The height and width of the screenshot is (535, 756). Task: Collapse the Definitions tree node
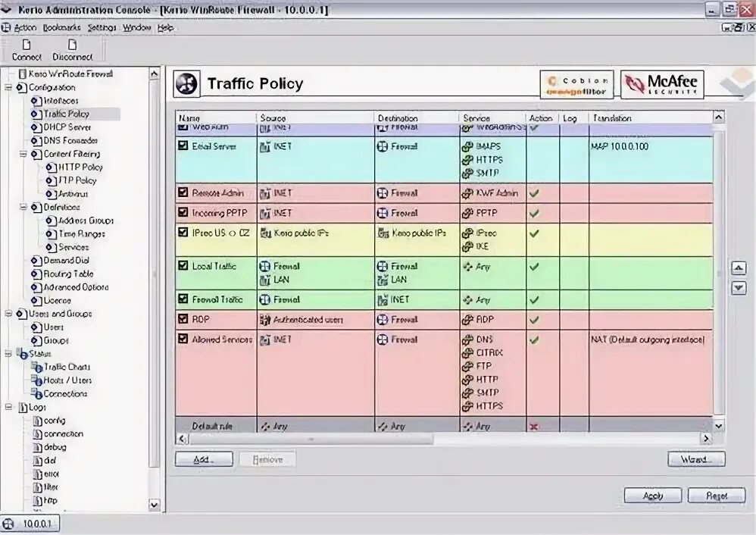(23, 207)
